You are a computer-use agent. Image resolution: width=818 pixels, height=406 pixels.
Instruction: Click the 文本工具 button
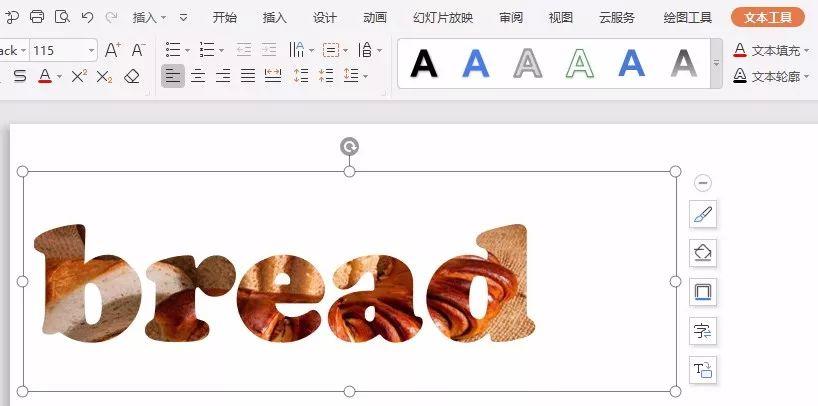[x=768, y=17]
